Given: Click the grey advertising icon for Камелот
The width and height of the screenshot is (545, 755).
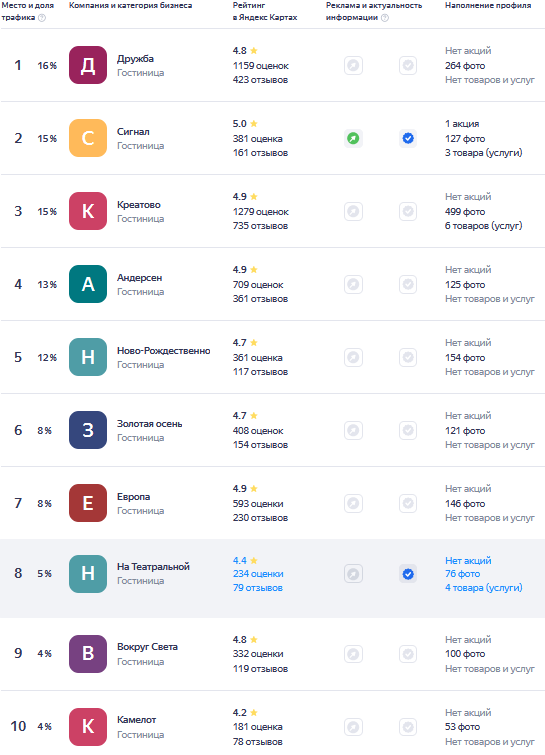Looking at the screenshot, I should 353,727.
